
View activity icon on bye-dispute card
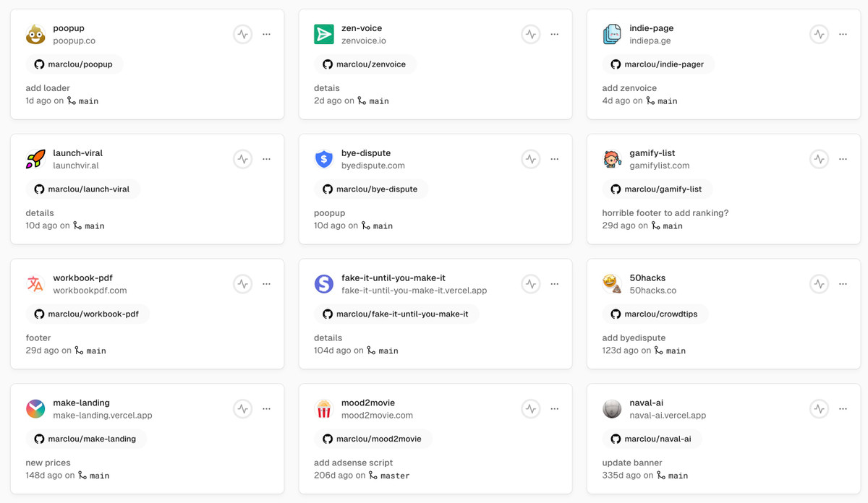[x=531, y=159]
